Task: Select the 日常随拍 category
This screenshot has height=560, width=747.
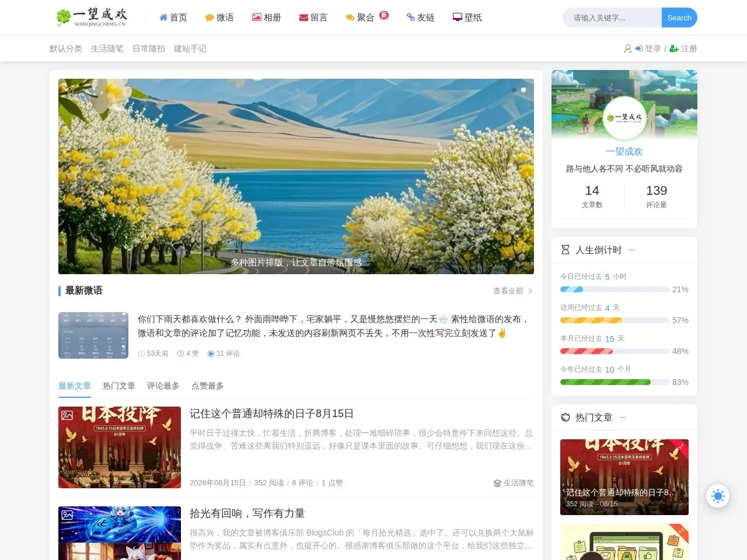Action: coord(149,48)
